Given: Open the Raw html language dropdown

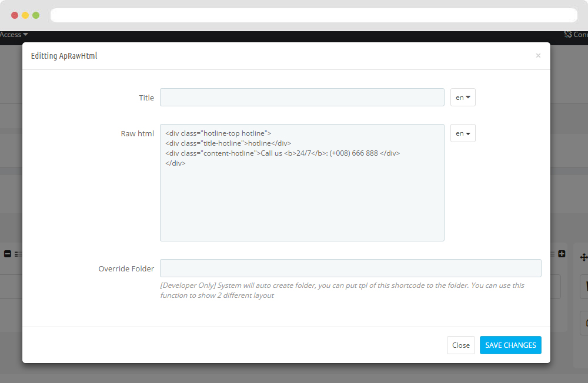Looking at the screenshot, I should [463, 133].
